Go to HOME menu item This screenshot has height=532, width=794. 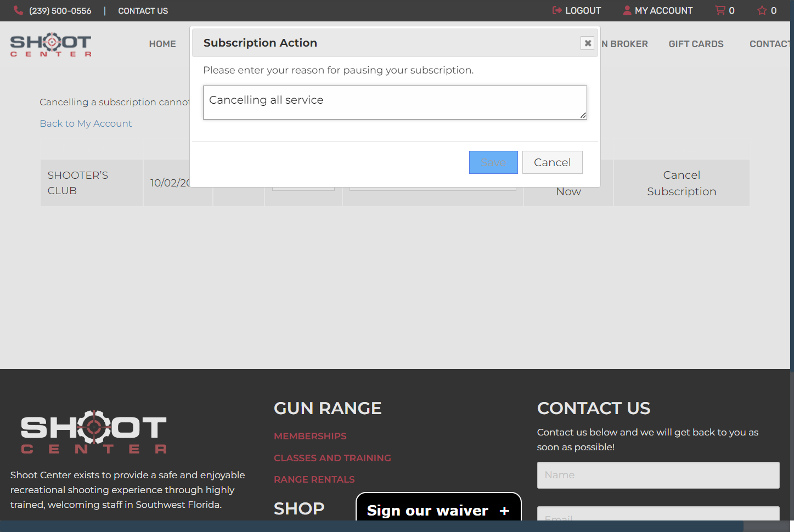click(x=162, y=44)
